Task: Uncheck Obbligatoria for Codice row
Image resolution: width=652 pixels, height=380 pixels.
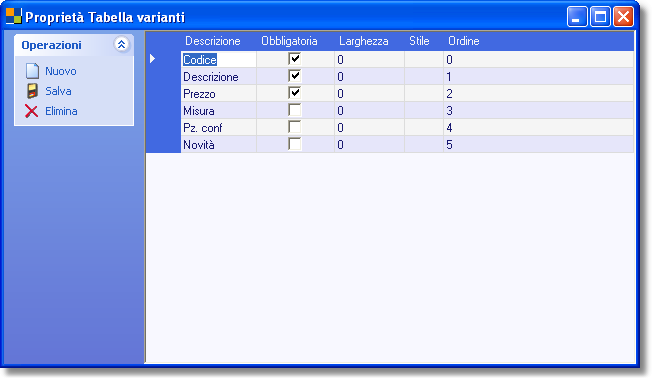Action: pyautogui.click(x=295, y=59)
